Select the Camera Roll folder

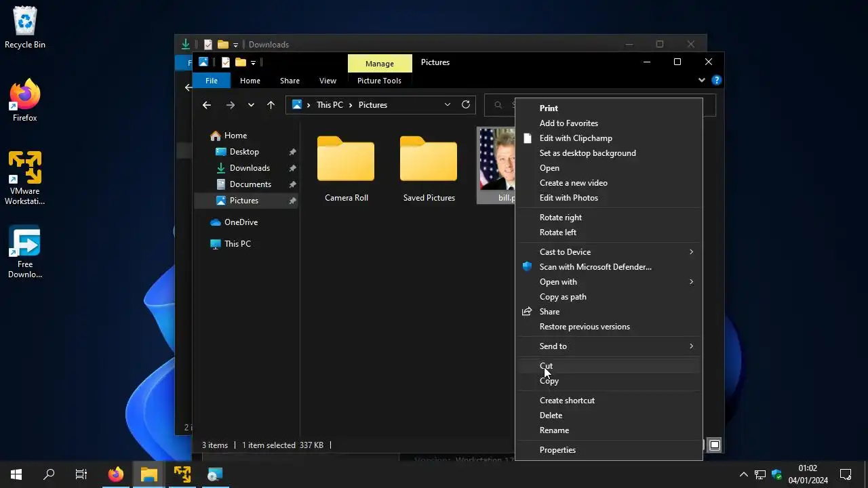click(347, 169)
